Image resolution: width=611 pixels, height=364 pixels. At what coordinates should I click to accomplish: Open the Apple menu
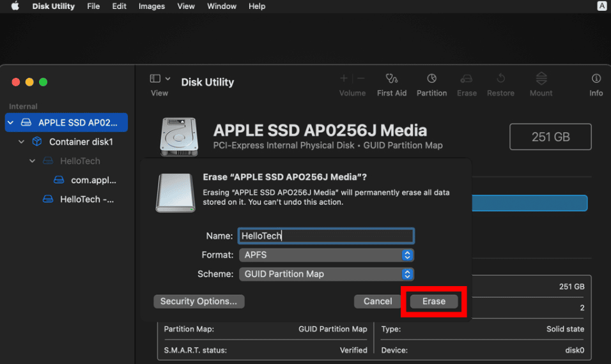pyautogui.click(x=15, y=6)
